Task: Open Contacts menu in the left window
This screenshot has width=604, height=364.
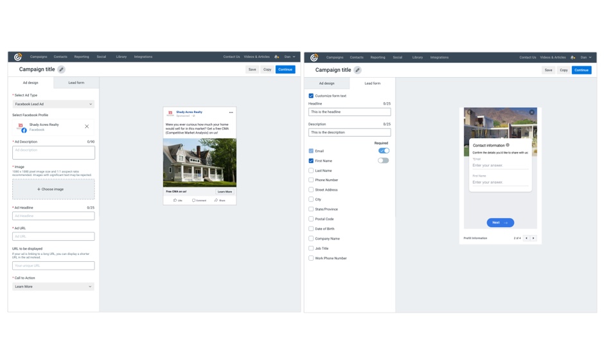Action: pos(60,56)
